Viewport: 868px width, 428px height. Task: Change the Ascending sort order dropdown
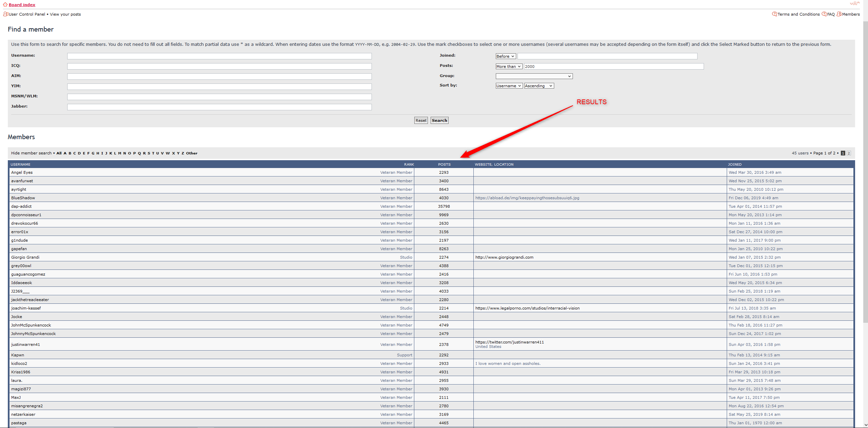point(539,86)
